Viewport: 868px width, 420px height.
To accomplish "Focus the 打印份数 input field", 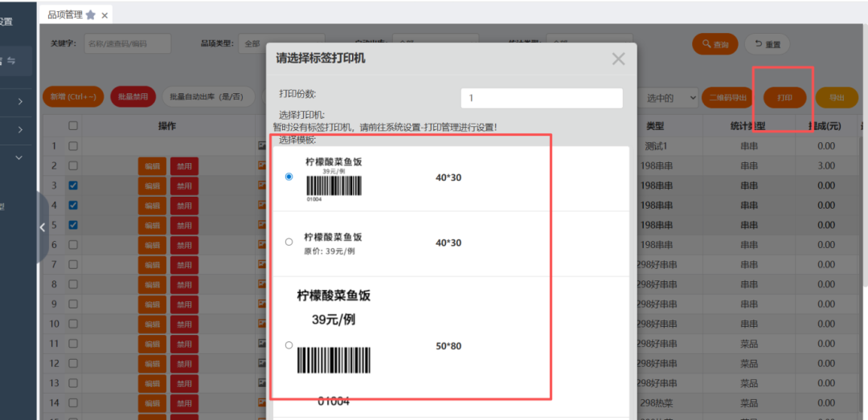I will (542, 98).
